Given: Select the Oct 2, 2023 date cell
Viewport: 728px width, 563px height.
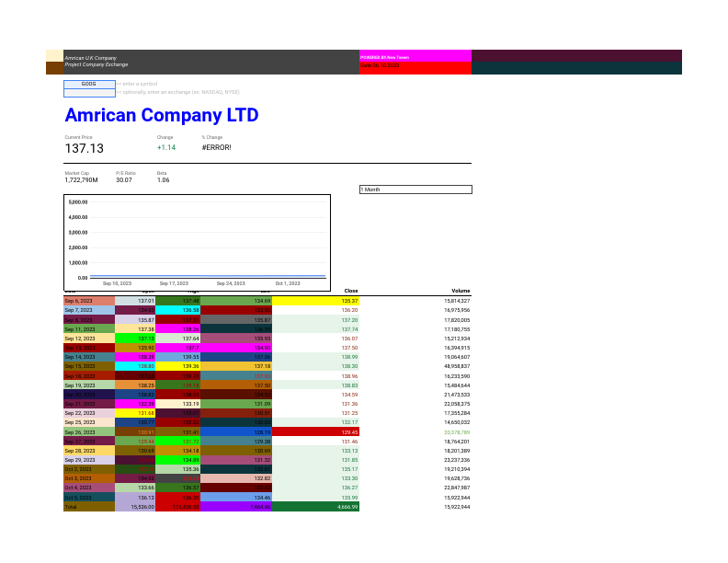Looking at the screenshot, I should pyautogui.click(x=89, y=470).
